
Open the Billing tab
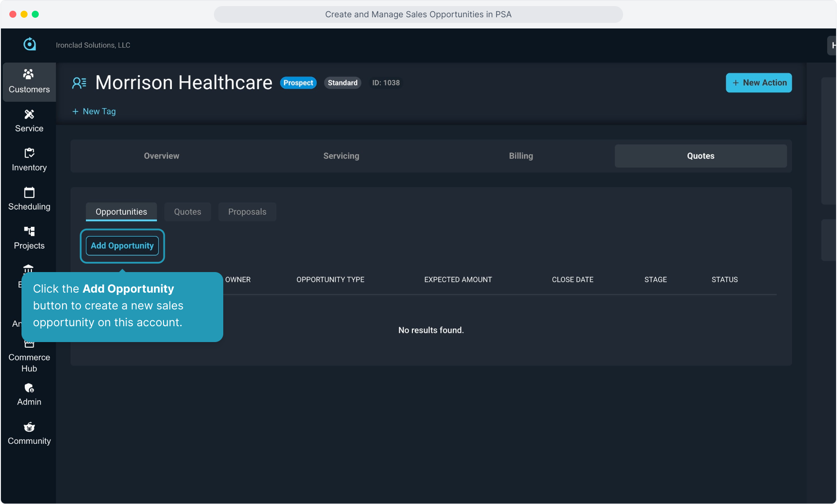tap(521, 156)
